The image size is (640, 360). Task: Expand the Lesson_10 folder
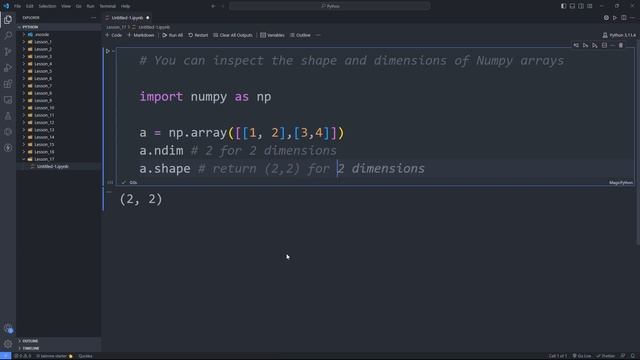tap(58, 108)
